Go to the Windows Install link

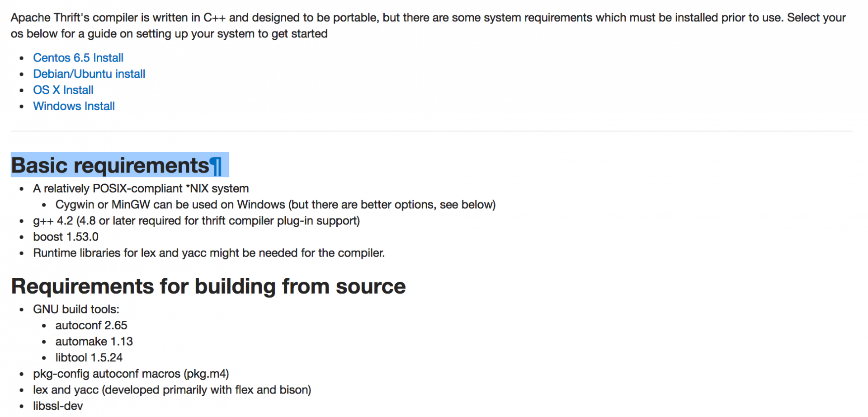click(x=74, y=106)
